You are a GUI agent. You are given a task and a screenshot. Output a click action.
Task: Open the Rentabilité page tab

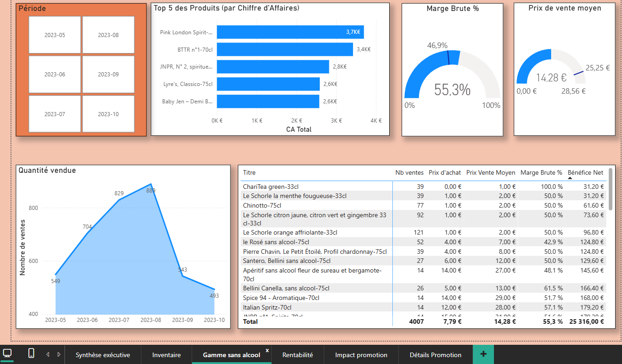tap(297, 355)
